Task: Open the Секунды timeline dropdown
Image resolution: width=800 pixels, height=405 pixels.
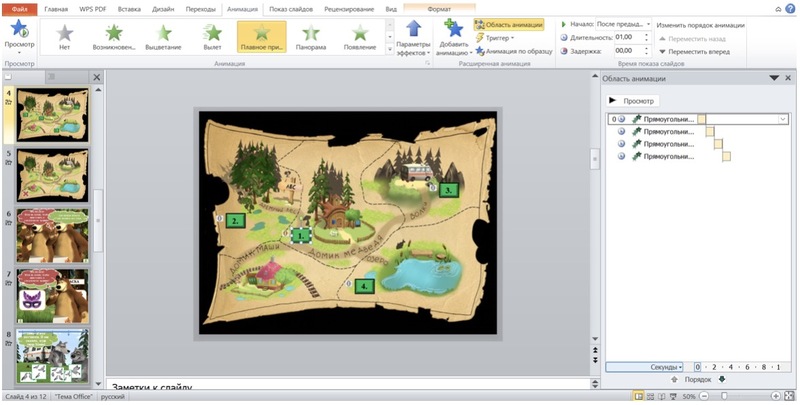Action: (644, 367)
